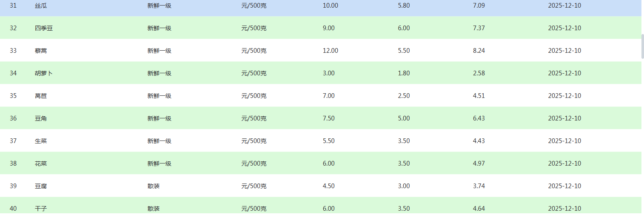The image size is (644, 215).
Task: Click the 生菜 product name
Action: pyautogui.click(x=41, y=141)
